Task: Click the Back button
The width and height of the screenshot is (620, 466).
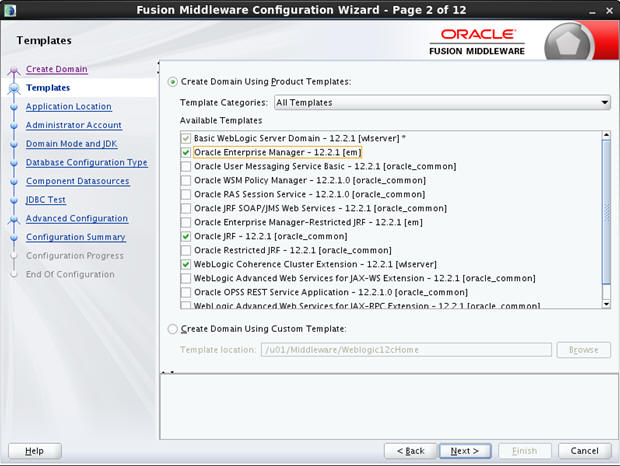Action: (410, 451)
